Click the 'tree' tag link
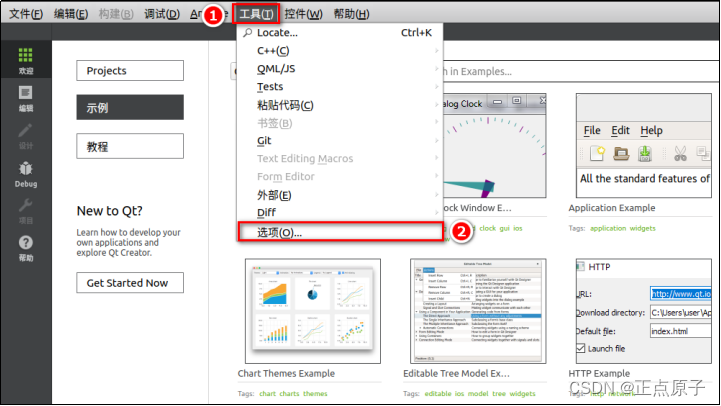Screen dimensions: 721x406 (499, 394)
